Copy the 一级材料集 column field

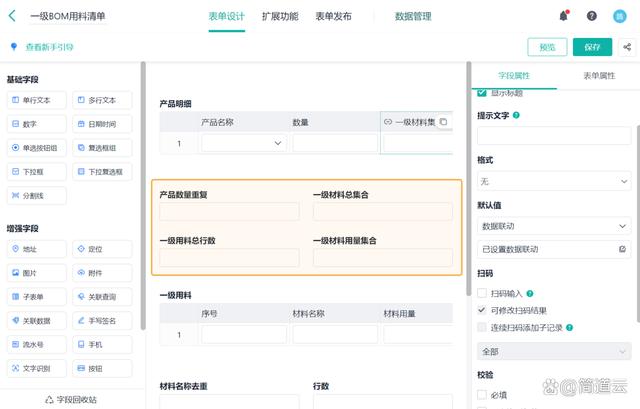tap(443, 122)
